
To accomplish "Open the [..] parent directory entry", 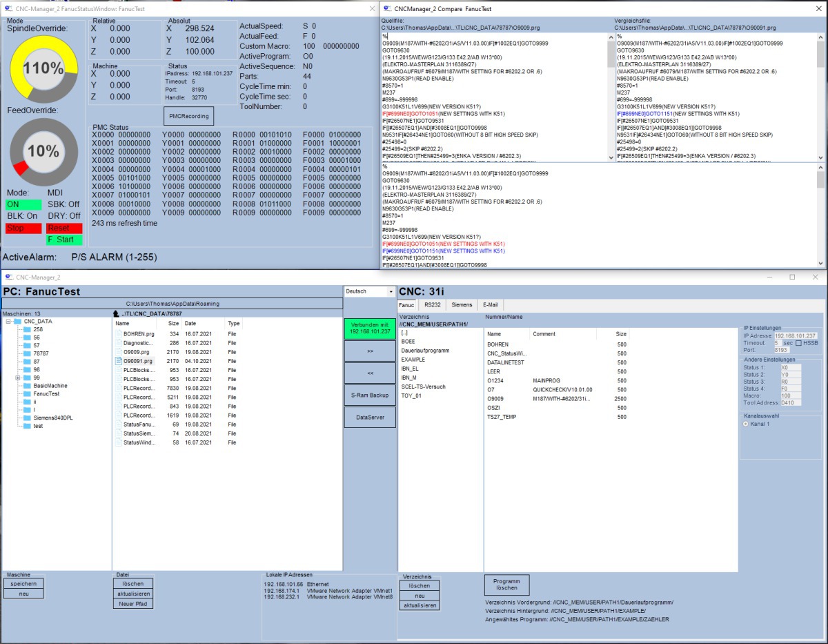I will click(404, 333).
